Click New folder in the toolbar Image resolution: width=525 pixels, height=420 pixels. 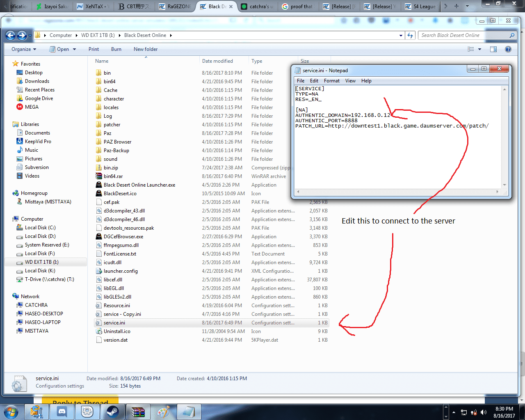pyautogui.click(x=146, y=49)
